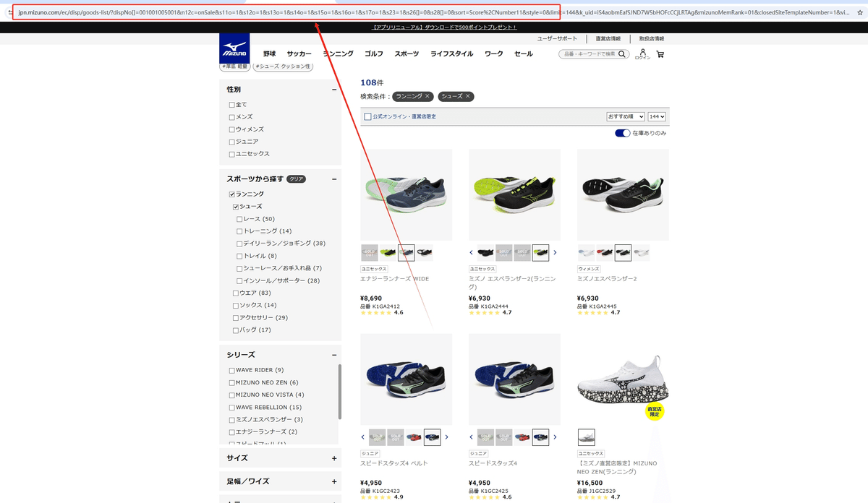Select the lime-green color swatch of エナジーランナーズ WIDE

388,252
